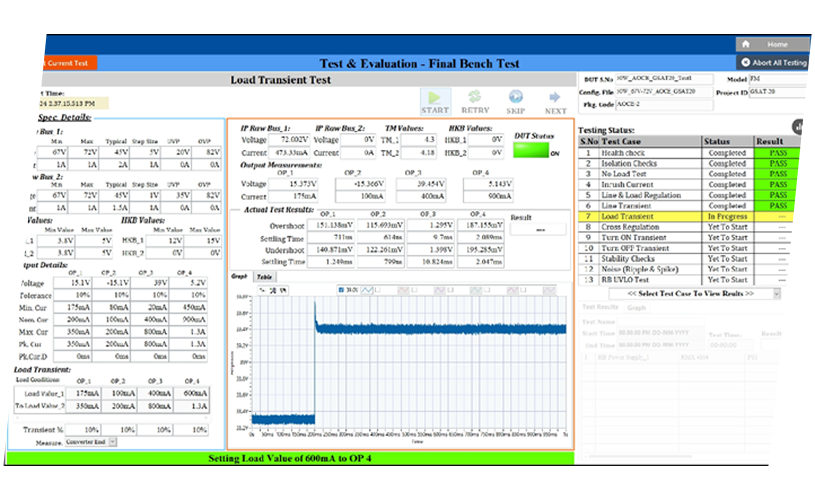Click the last plot line-style icon in legend
The height and width of the screenshot is (500, 815).
[549, 290]
